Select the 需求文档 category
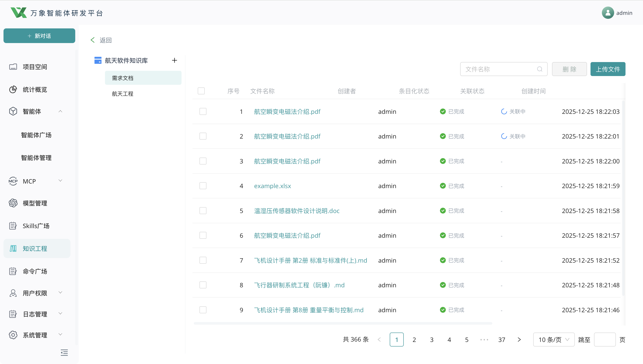Viewport: 643px width, 364px height. pos(143,78)
